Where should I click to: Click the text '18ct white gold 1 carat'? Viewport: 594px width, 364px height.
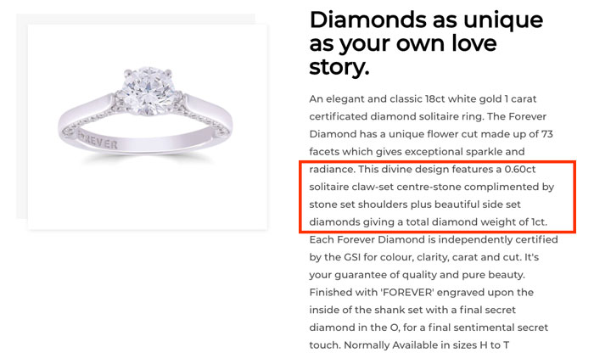tap(480, 99)
